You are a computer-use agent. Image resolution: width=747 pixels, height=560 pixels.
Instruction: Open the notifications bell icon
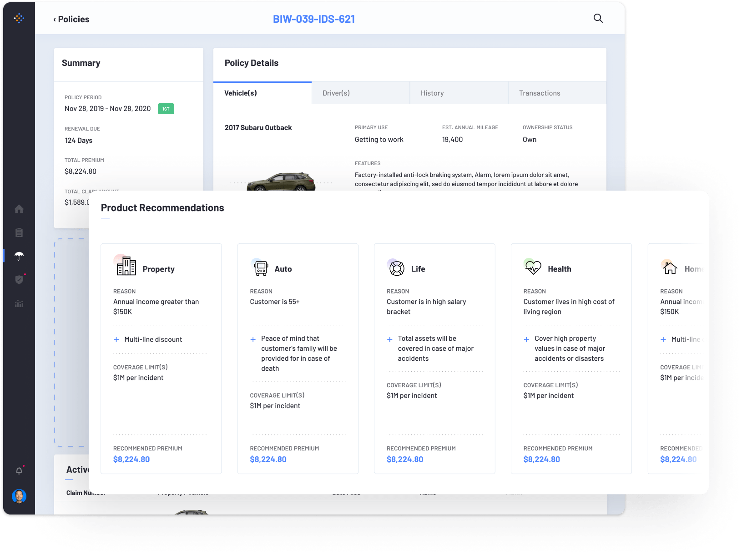click(19, 471)
